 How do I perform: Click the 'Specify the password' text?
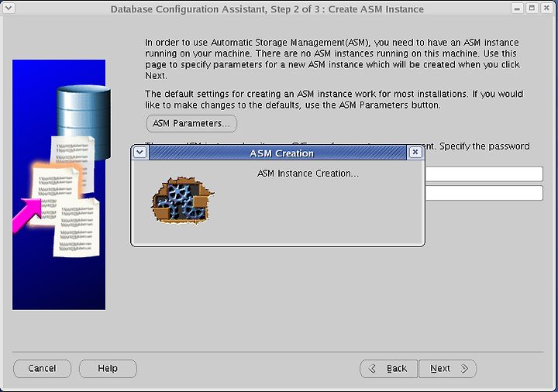click(x=484, y=146)
